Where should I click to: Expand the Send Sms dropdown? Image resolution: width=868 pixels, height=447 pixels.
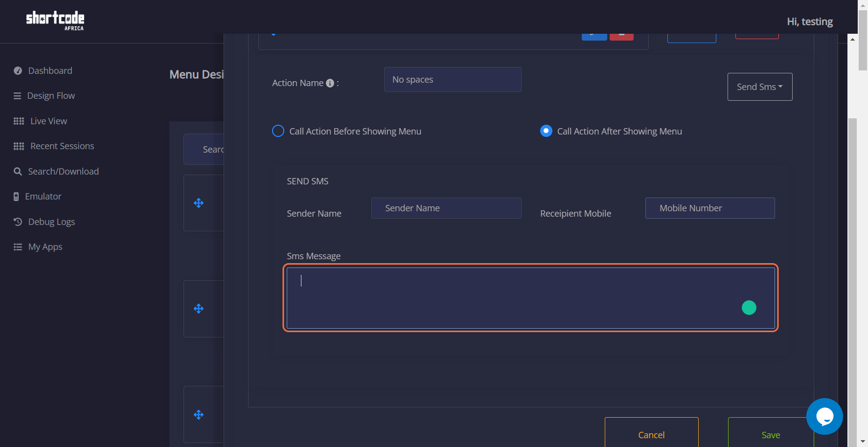tap(760, 87)
